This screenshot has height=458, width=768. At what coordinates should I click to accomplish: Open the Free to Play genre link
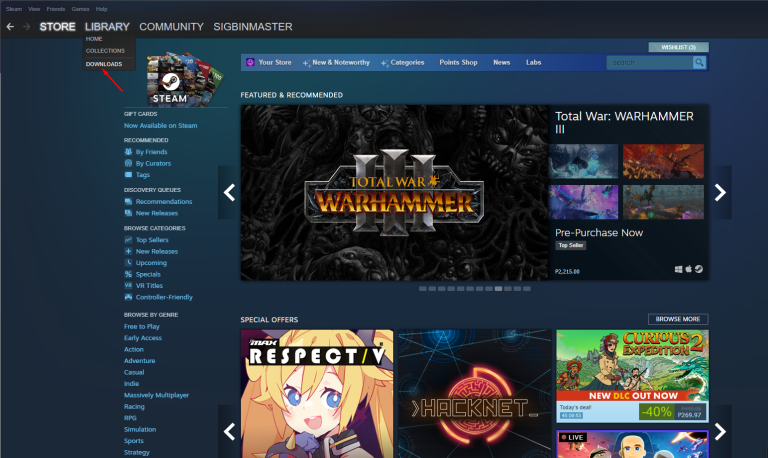point(142,326)
